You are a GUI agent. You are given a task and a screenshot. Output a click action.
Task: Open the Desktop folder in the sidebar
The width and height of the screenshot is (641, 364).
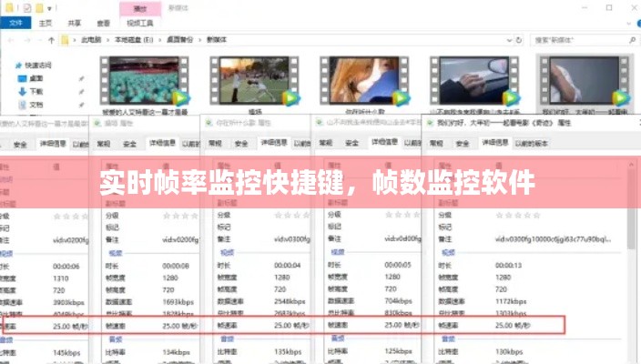[36, 78]
